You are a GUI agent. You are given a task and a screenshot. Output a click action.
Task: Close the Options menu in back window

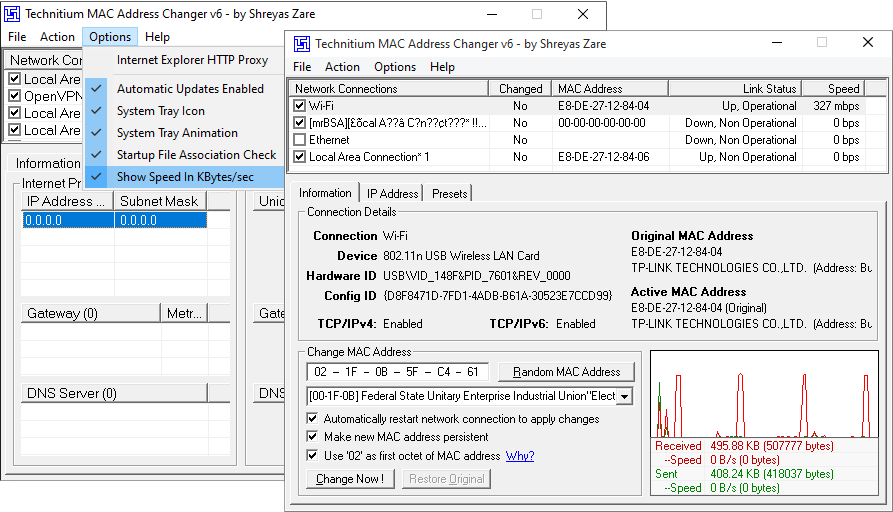[x=110, y=37]
